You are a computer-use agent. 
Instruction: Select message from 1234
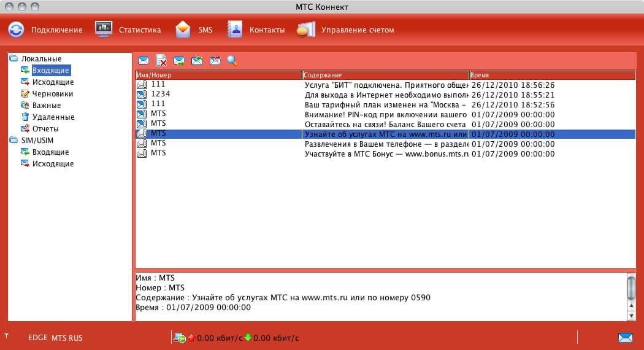click(x=386, y=95)
